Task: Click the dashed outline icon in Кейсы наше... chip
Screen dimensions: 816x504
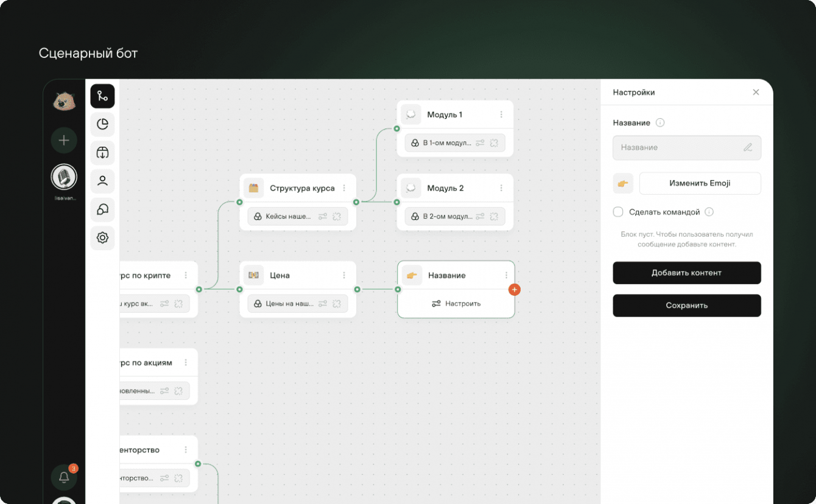Action: pyautogui.click(x=337, y=216)
